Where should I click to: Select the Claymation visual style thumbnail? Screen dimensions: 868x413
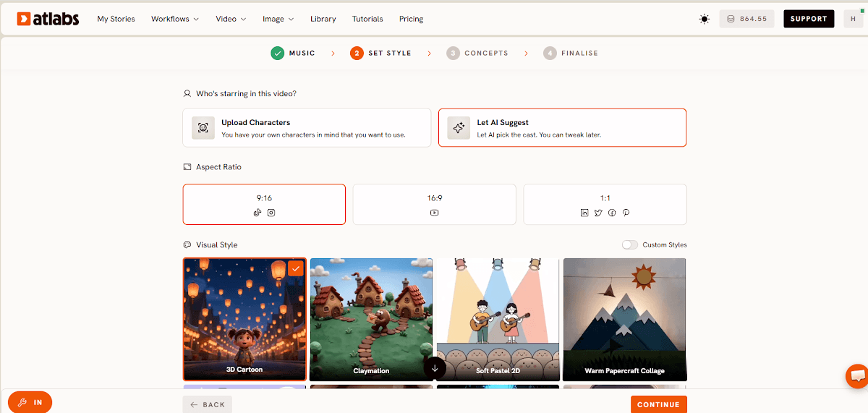coord(371,320)
